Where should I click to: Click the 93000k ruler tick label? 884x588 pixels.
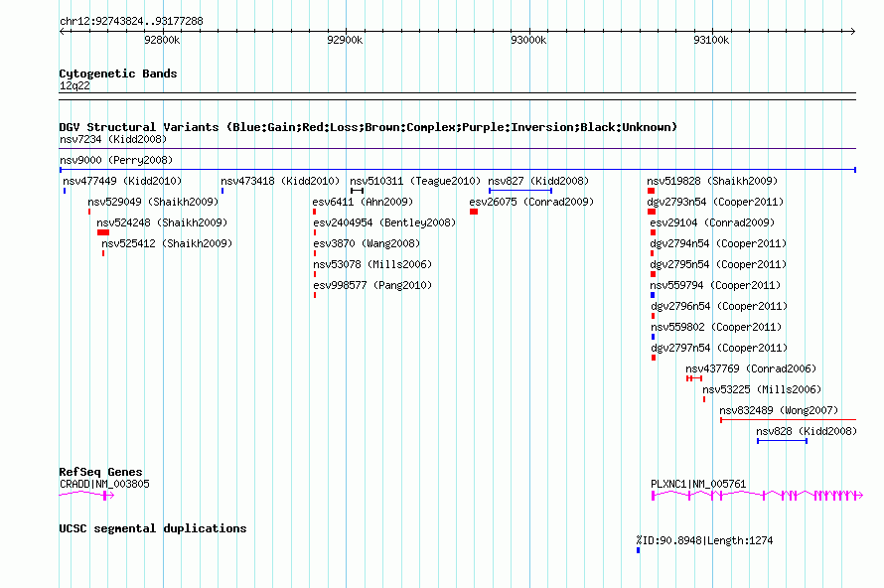(528, 40)
